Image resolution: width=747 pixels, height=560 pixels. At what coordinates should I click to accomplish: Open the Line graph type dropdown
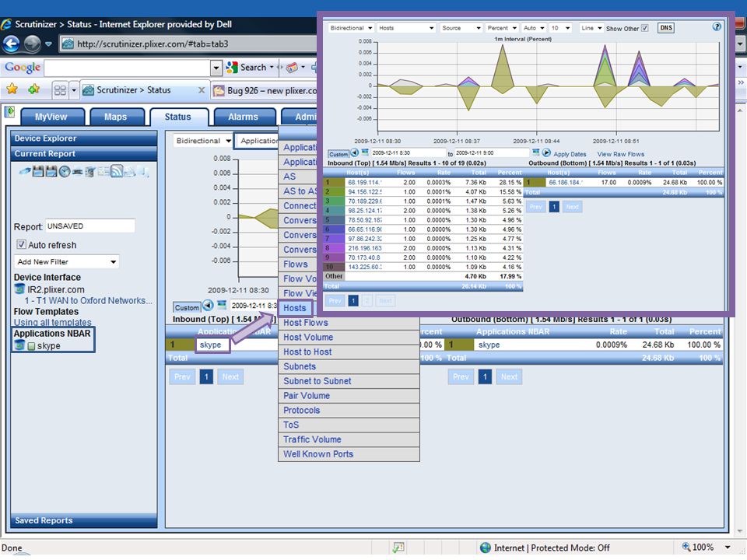[591, 28]
